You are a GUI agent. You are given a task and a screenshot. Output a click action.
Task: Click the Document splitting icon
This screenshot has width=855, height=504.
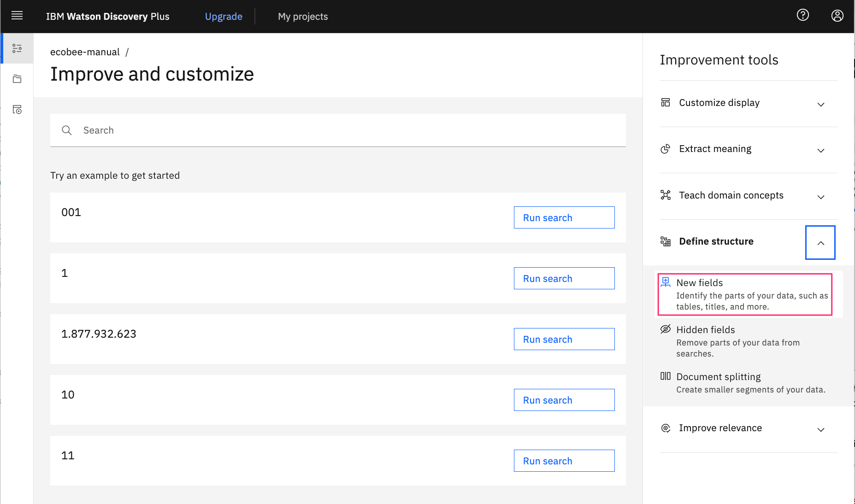(665, 376)
